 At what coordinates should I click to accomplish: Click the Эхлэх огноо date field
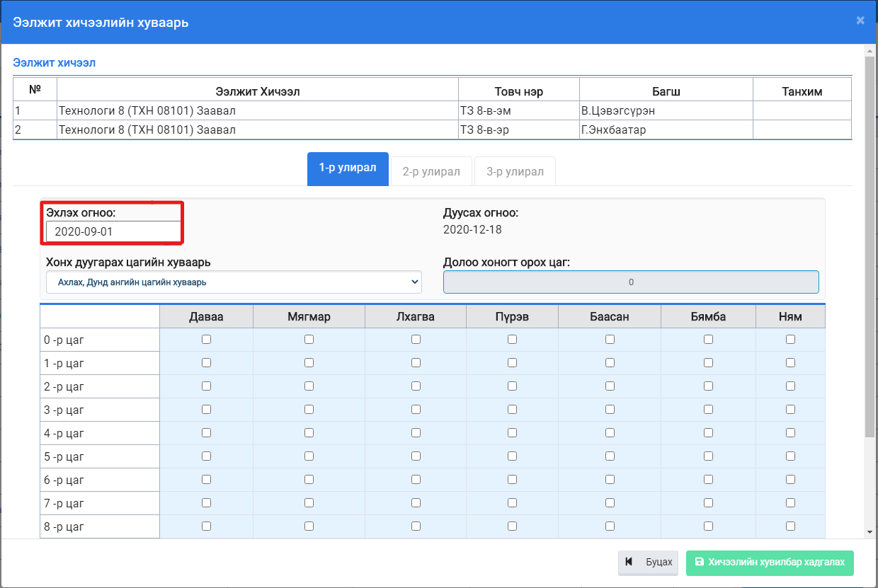point(113,231)
